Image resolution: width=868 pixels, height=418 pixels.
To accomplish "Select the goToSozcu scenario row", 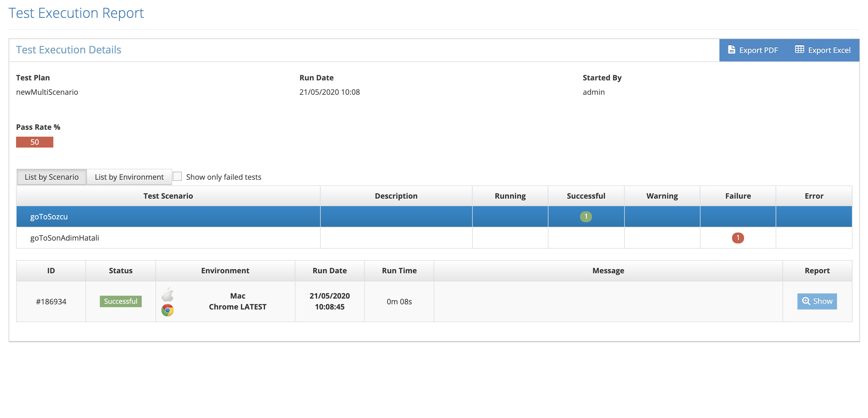I will (x=434, y=216).
